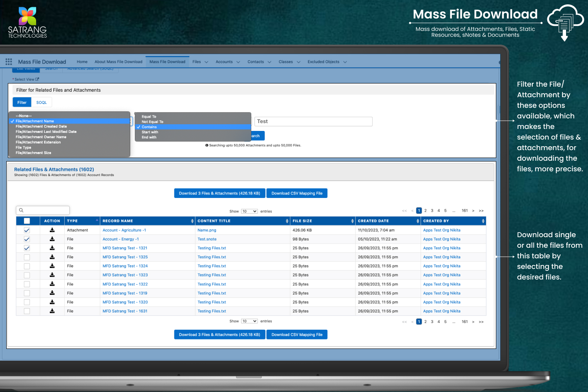Viewport: 588px width, 392px height.
Task: Select File/Attachment Created Date filter option
Action: coord(41,127)
